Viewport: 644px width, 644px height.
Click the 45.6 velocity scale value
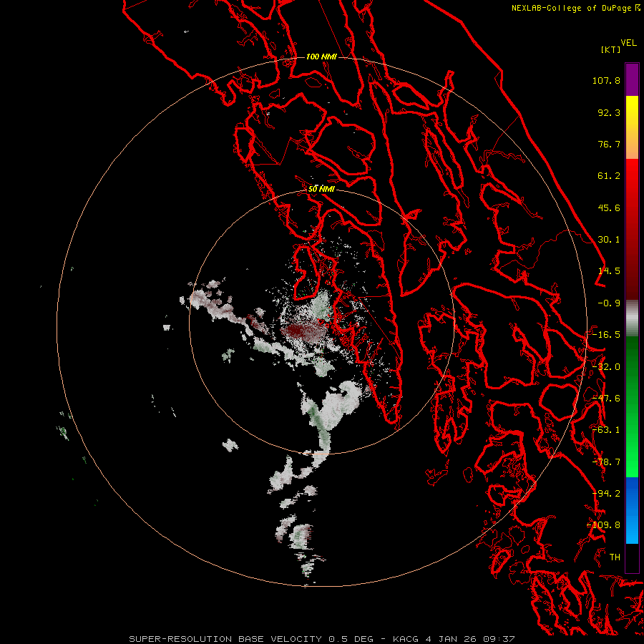pyautogui.click(x=609, y=208)
